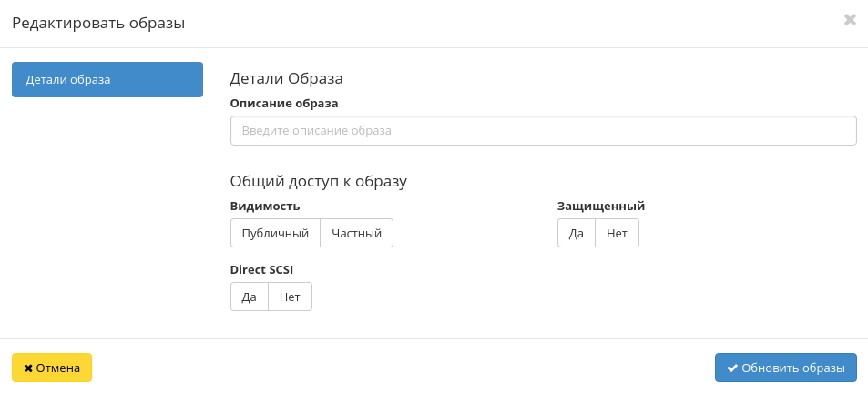868x393 pixels.
Task: Enable Direct SCSI with Да
Action: click(x=249, y=297)
